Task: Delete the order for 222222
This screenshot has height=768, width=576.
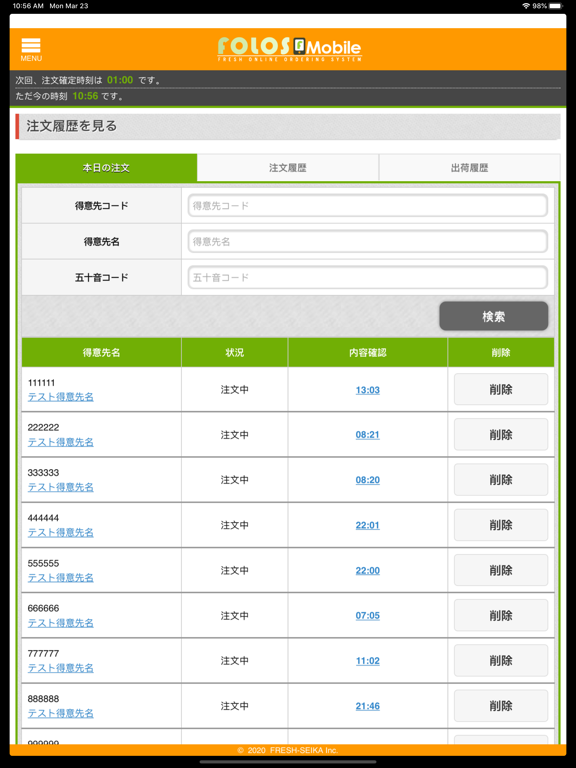Action: tap(501, 434)
